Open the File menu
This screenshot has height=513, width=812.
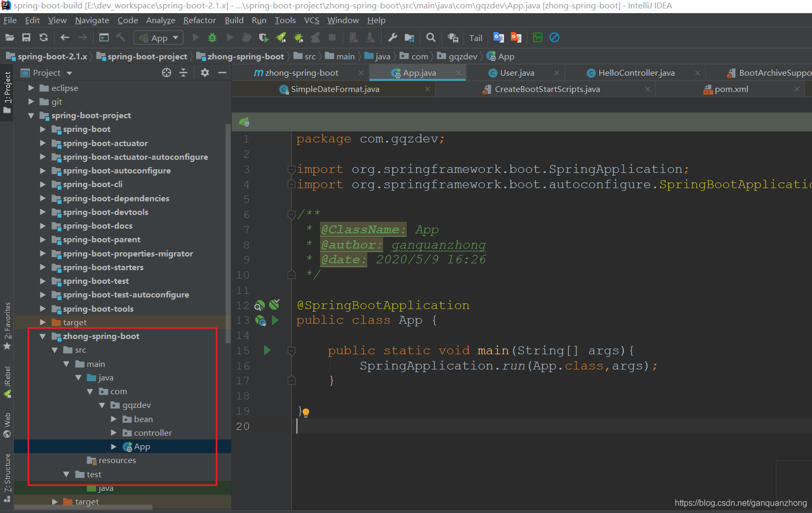click(x=10, y=20)
